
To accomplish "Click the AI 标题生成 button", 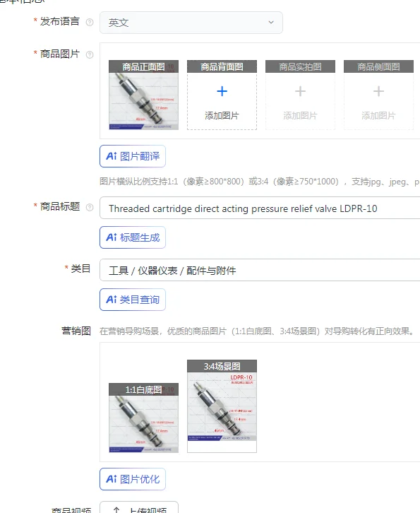I will pyautogui.click(x=133, y=237).
